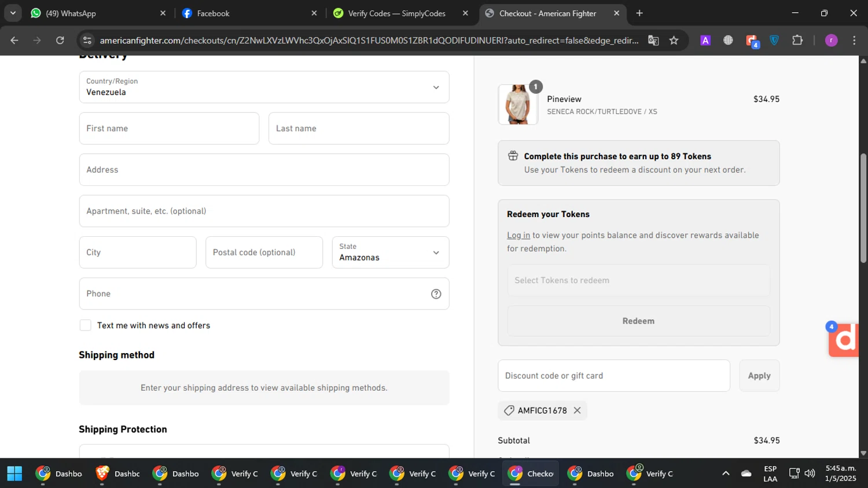The image size is (868, 488).
Task: Click the "Redeem your Tokens" heading
Action: point(548,214)
